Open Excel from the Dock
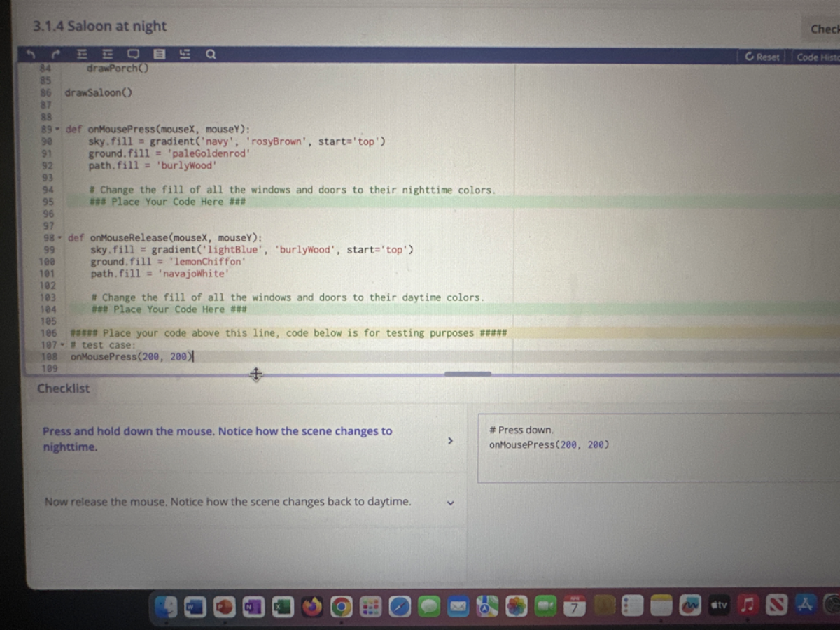Image resolution: width=840 pixels, height=630 pixels. coord(283,606)
